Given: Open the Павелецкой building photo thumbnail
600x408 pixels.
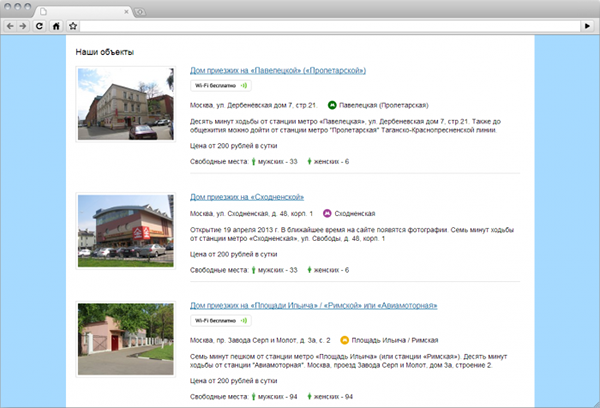Looking at the screenshot, I should click(126, 104).
